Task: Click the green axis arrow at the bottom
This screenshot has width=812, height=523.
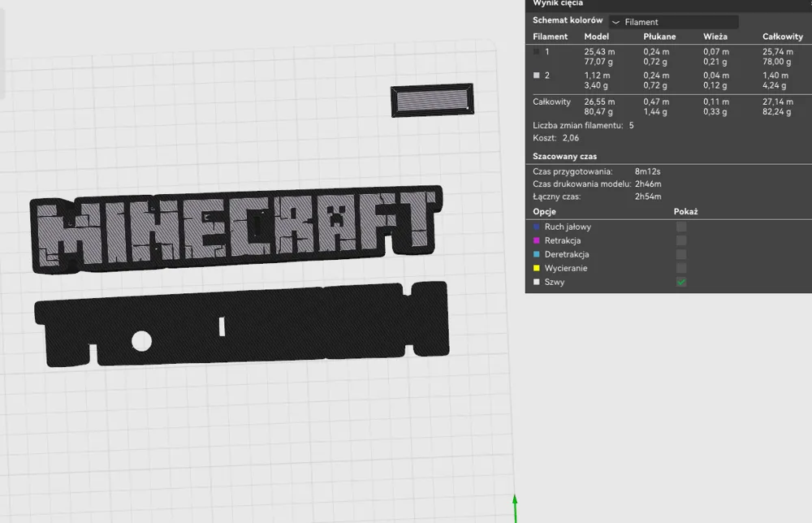Action: 516,504
